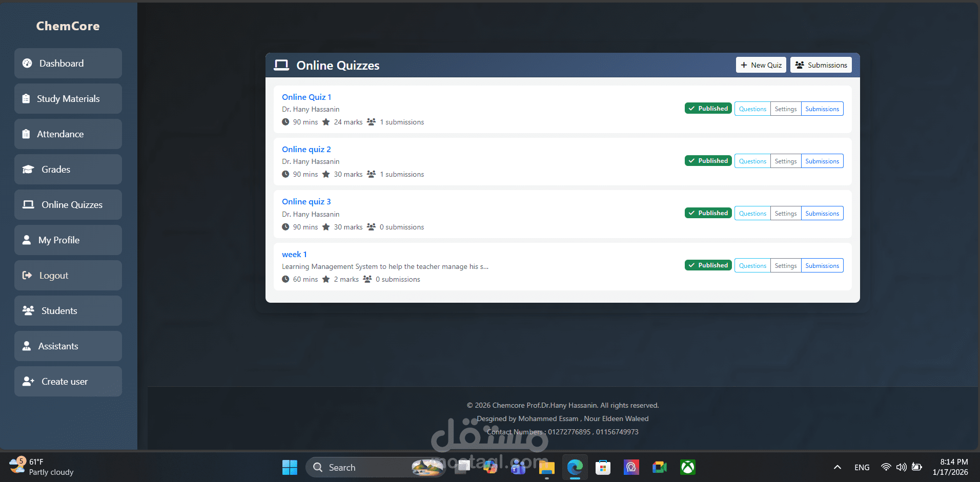980x482 pixels.
Task: Click the ENG language indicator
Action: click(862, 467)
